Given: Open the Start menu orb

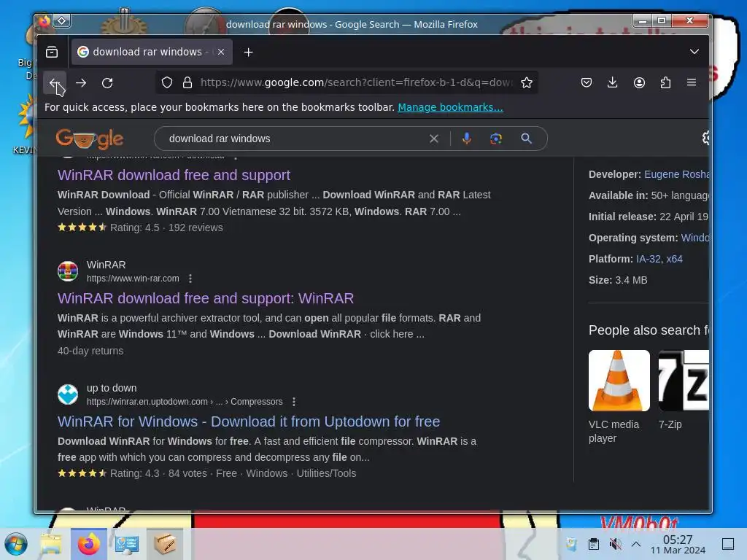Looking at the screenshot, I should point(16,544).
